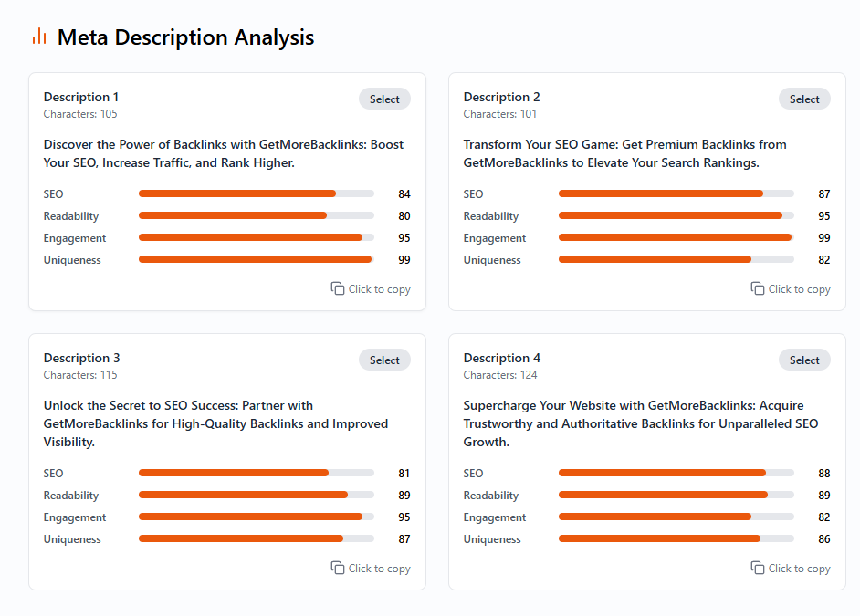This screenshot has width=860, height=616.
Task: Click the Uniqueness bar in Description 4
Action: (676, 538)
